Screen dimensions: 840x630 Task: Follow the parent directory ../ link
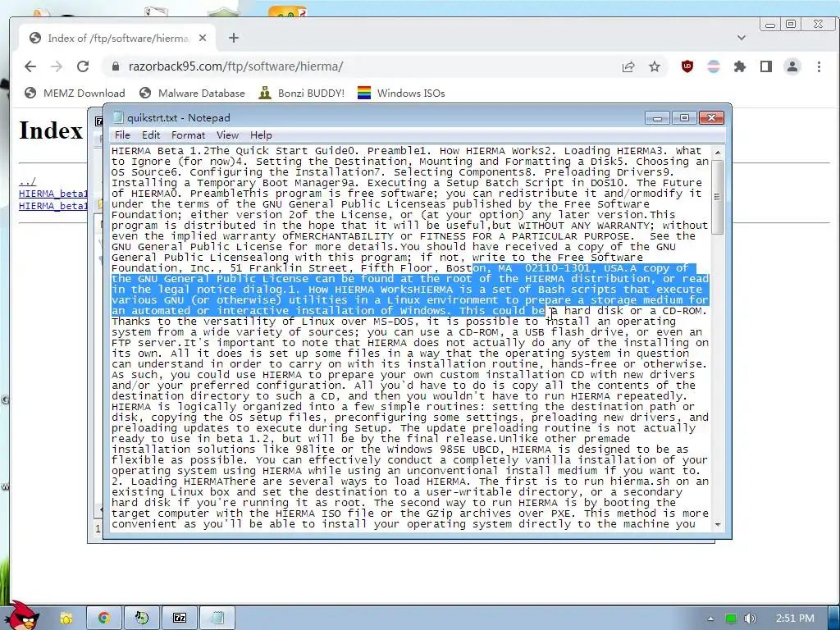coord(27,181)
